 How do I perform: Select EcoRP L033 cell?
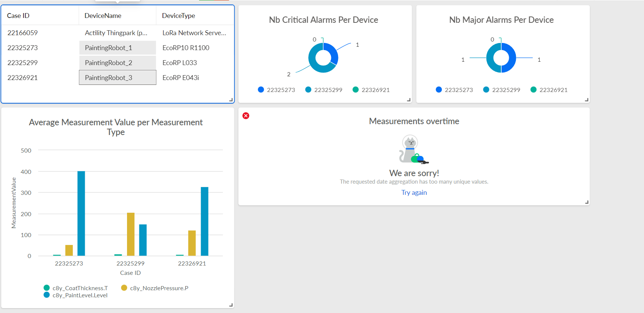(195, 63)
